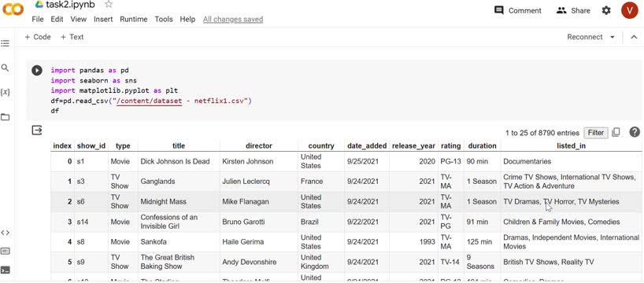Open the terminal icon at bottom left
The image size is (644, 283).
click(5, 270)
